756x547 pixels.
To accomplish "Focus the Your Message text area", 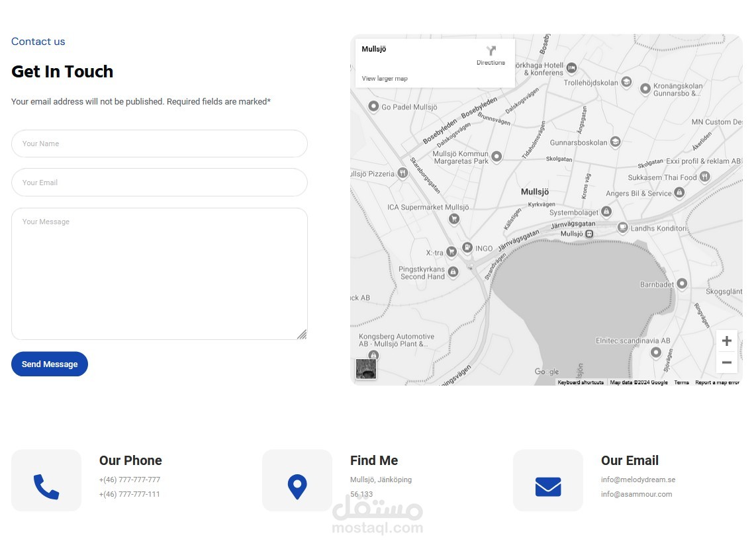I will tap(160, 274).
